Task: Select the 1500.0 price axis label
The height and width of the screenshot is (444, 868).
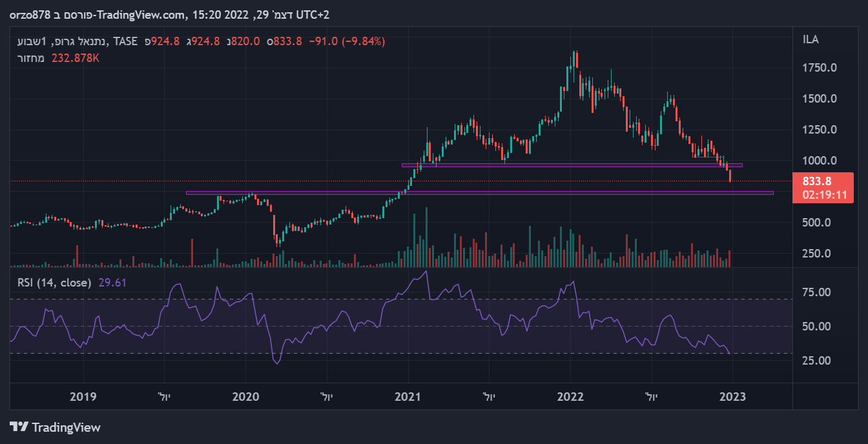Action: [820, 99]
